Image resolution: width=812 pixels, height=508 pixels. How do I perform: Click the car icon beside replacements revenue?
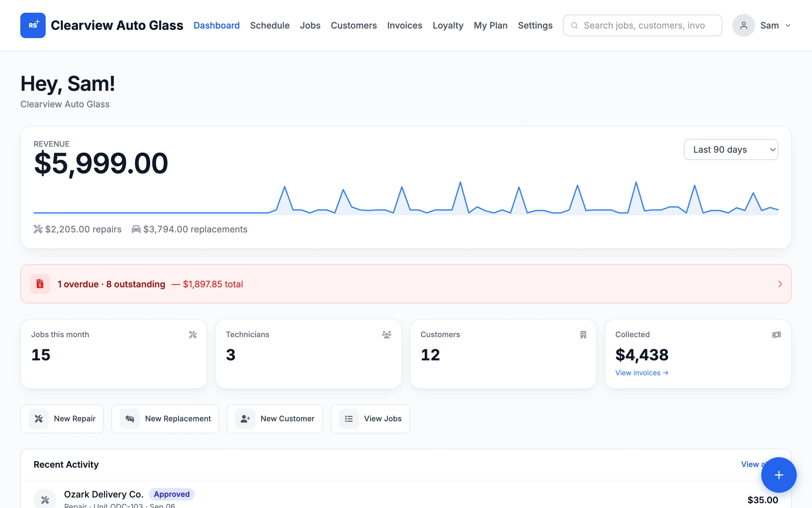[136, 229]
